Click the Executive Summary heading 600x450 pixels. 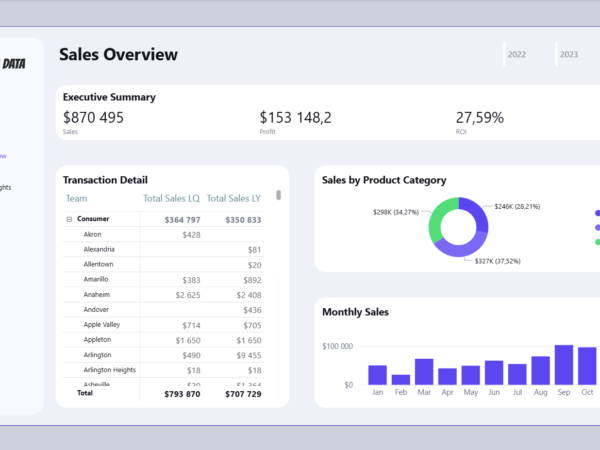(109, 97)
